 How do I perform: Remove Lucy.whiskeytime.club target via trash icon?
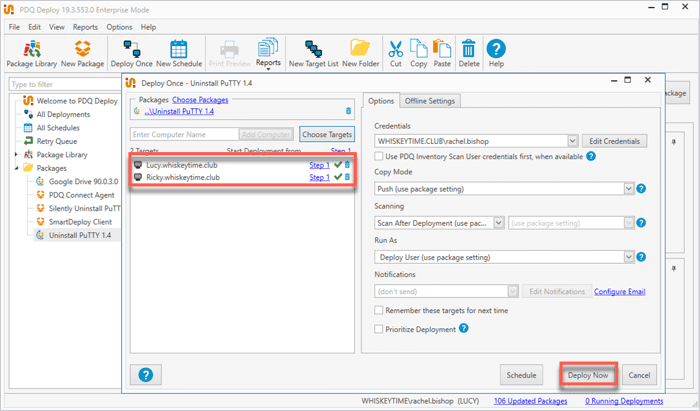coord(347,165)
